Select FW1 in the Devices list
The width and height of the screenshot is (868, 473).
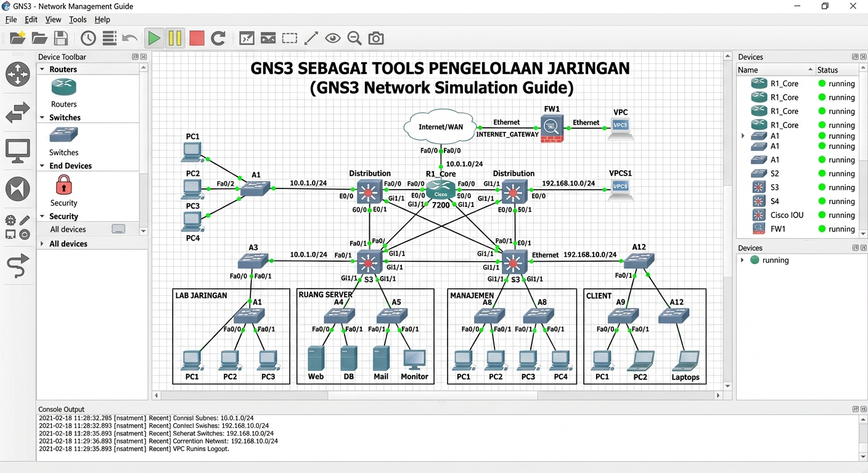[x=778, y=229]
